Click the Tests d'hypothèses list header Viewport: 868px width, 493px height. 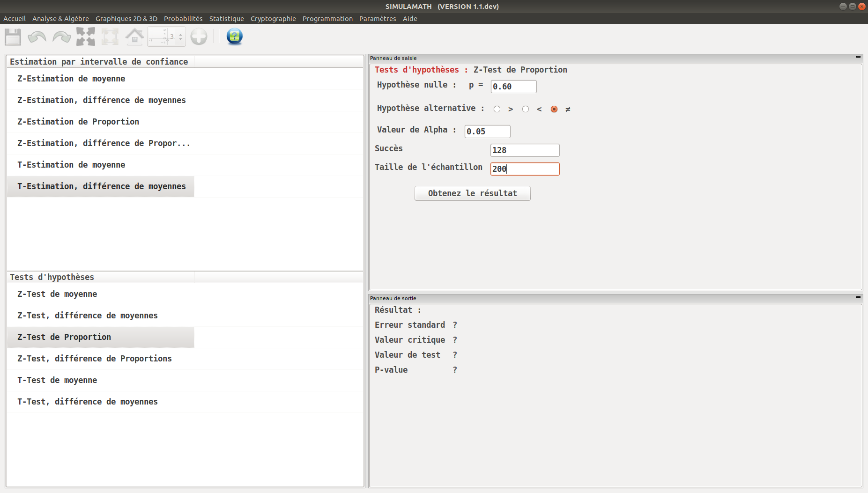(x=100, y=277)
